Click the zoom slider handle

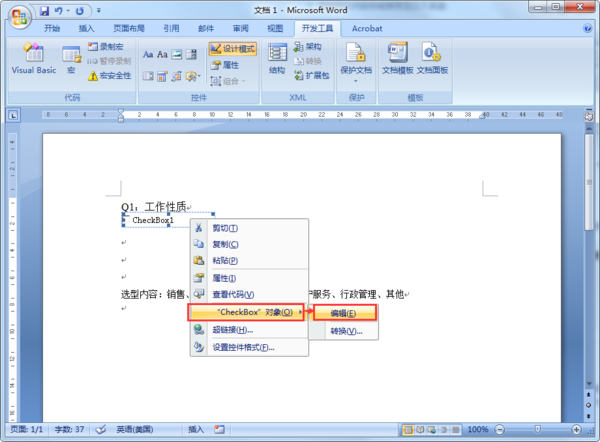[537, 429]
